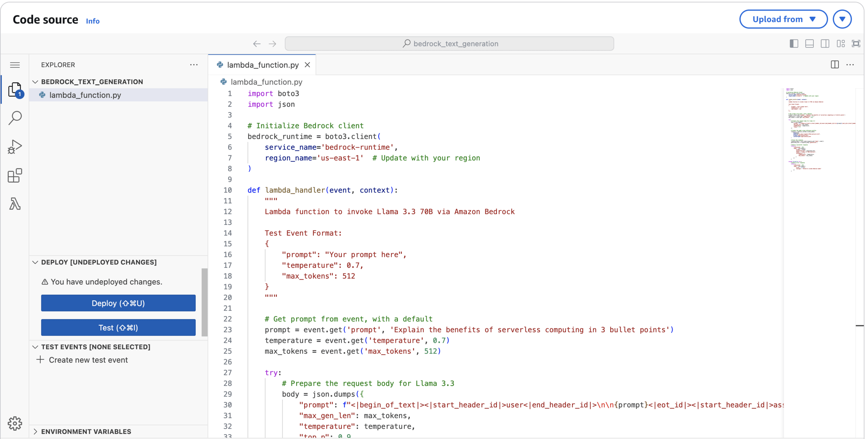
Task: Open the Search view in activity bar
Action: [15, 118]
